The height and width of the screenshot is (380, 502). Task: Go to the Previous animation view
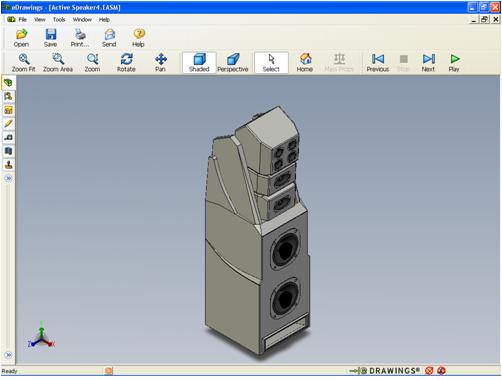(x=378, y=63)
